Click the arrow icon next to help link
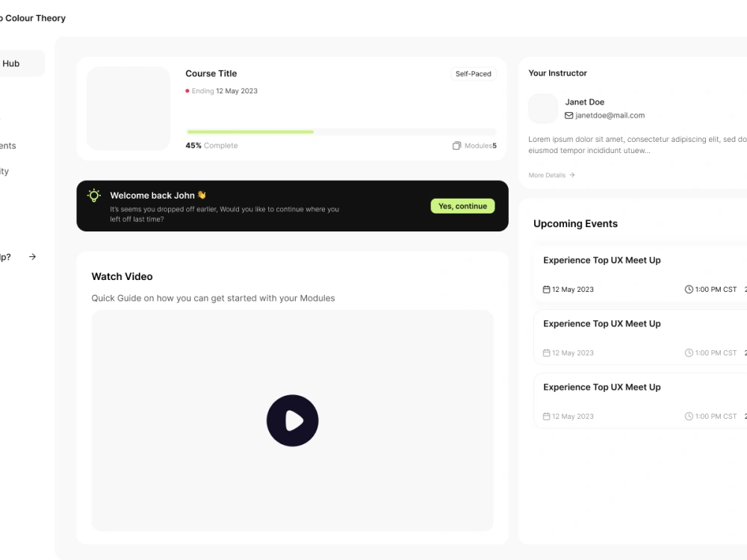The image size is (747, 560). (32, 257)
